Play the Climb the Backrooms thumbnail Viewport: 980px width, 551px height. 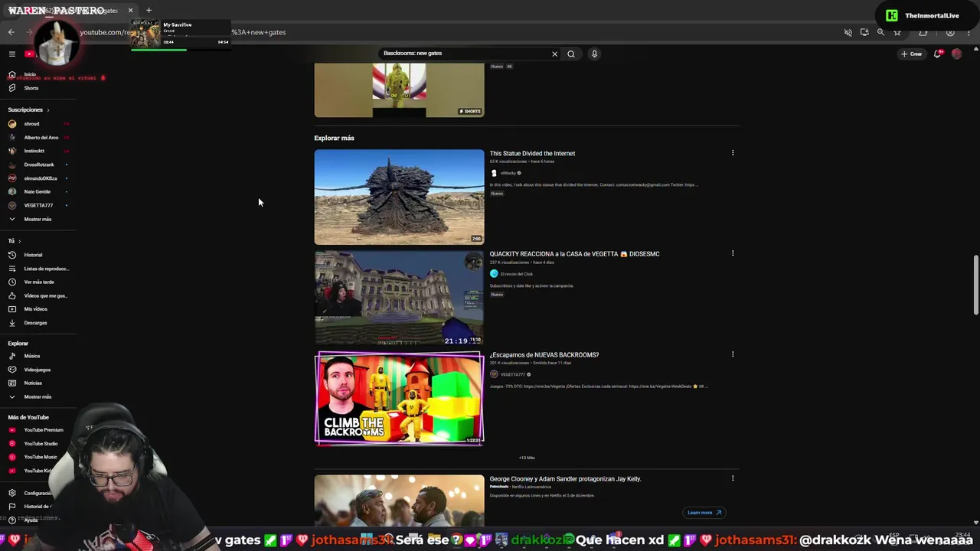tap(399, 398)
